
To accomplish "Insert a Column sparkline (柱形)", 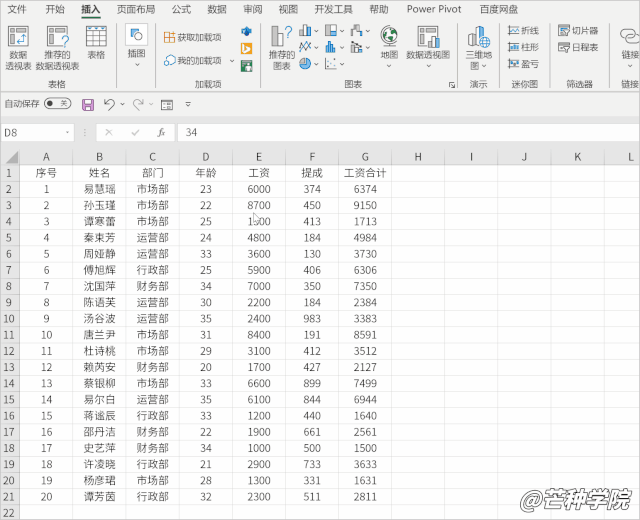I will click(x=524, y=47).
